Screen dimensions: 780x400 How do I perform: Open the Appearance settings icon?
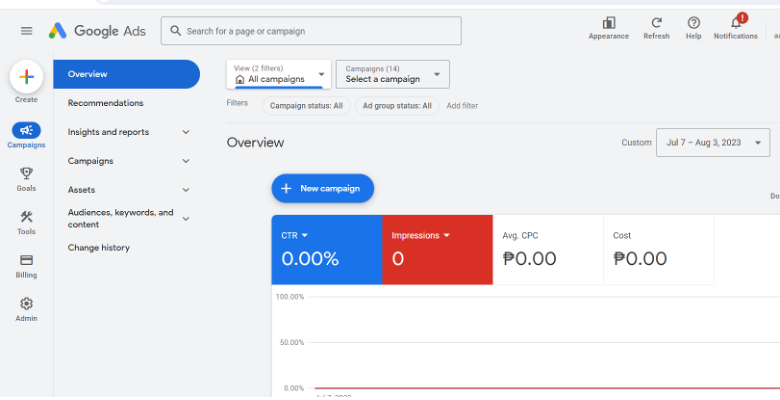click(x=608, y=23)
